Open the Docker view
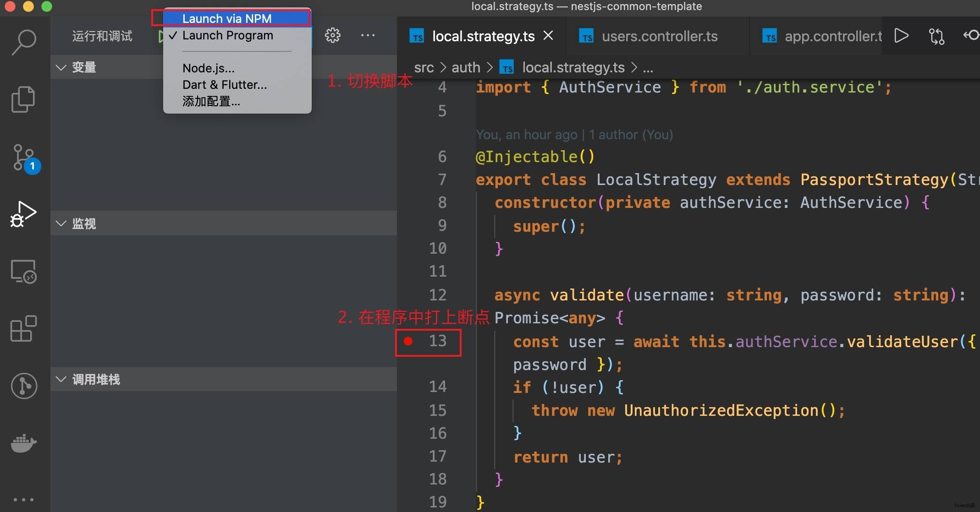The image size is (980, 512). pyautogui.click(x=24, y=443)
